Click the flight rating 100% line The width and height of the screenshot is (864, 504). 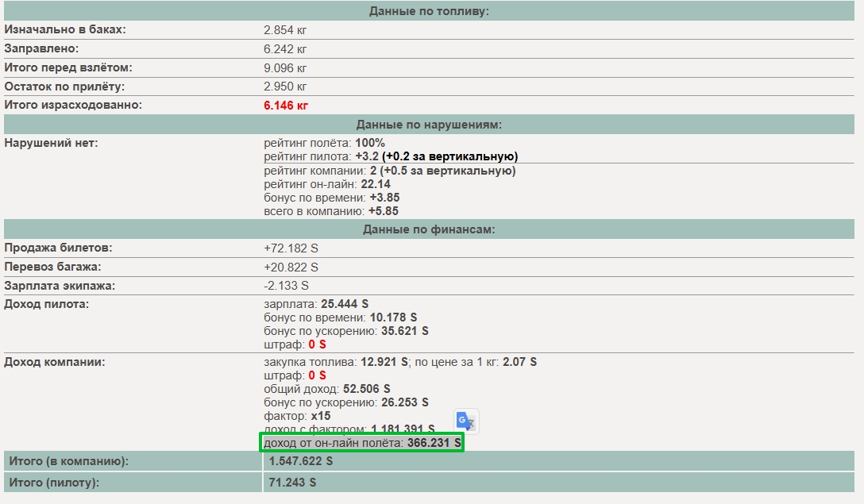(324, 143)
